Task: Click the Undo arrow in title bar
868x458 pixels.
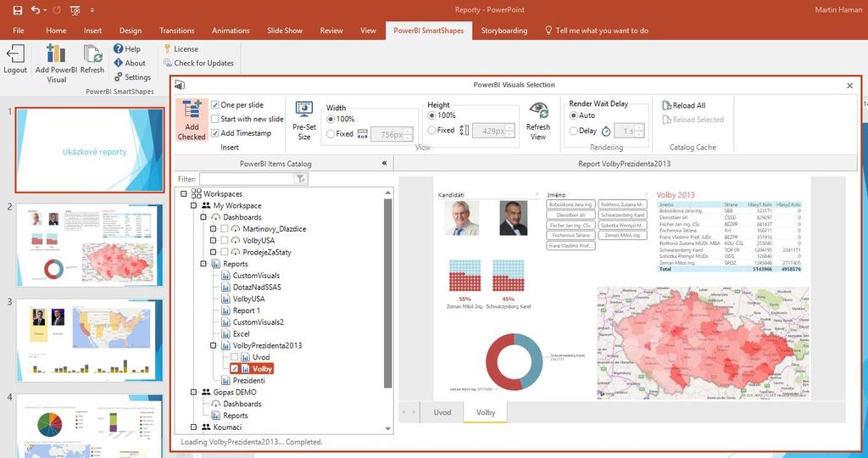Action: (x=36, y=10)
